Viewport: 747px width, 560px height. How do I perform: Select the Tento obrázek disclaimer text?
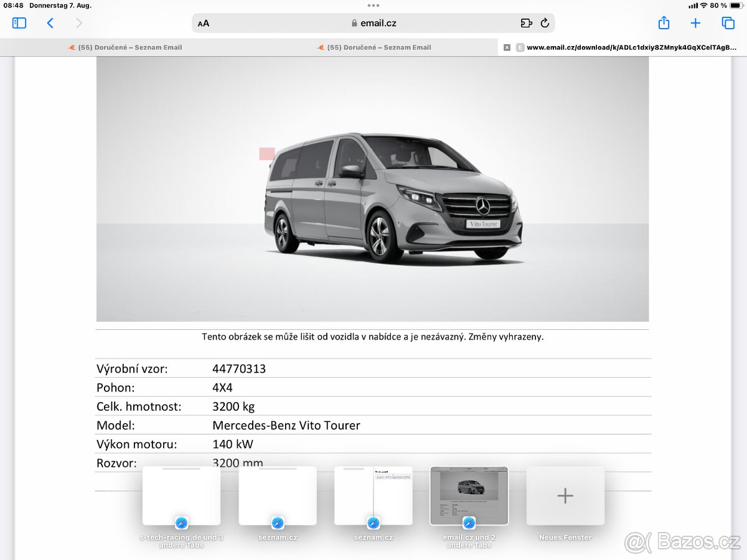tap(373, 337)
